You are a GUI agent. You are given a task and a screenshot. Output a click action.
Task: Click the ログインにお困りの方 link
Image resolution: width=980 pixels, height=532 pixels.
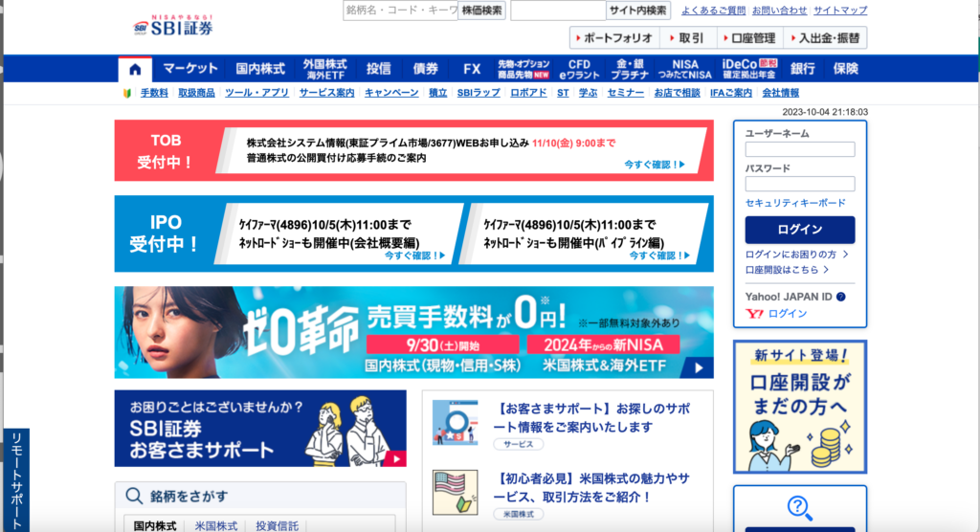[796, 255]
